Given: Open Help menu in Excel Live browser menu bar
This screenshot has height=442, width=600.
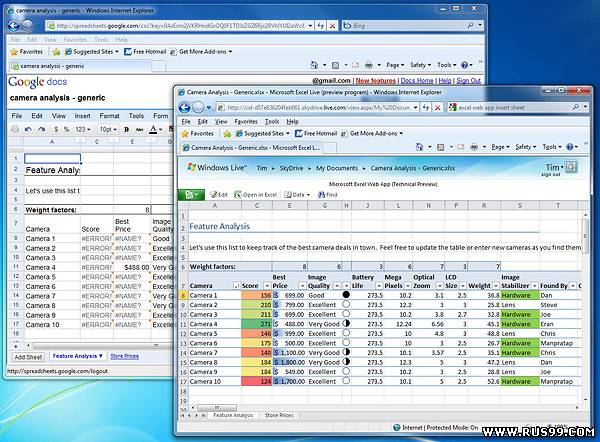Looking at the screenshot, I should coord(292,122).
